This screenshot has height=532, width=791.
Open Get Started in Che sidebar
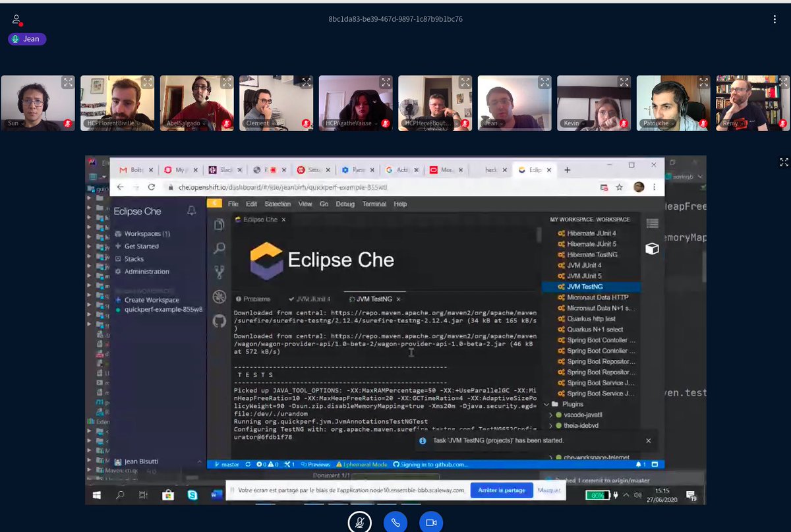click(137, 246)
